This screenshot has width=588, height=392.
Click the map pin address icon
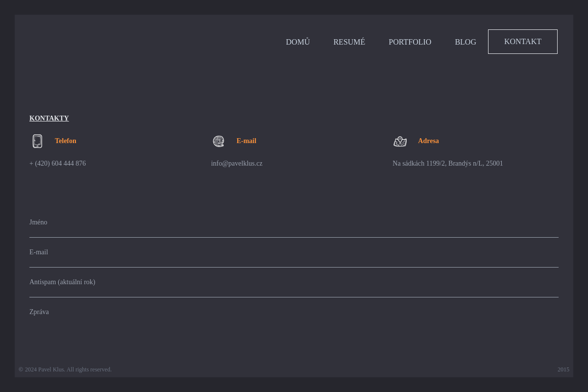[x=400, y=141]
